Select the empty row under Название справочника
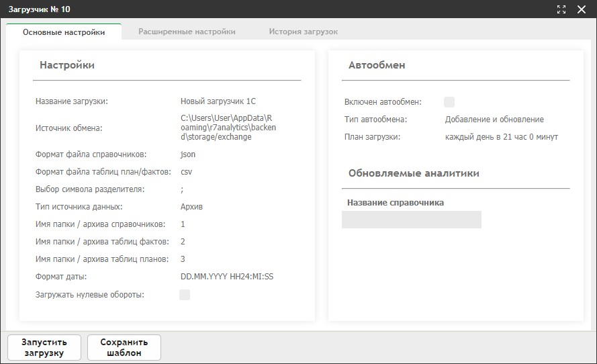597x364 pixels. point(412,220)
